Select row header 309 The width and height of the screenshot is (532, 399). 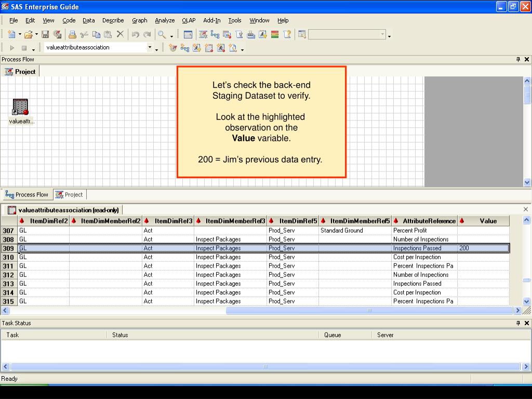[9, 248]
